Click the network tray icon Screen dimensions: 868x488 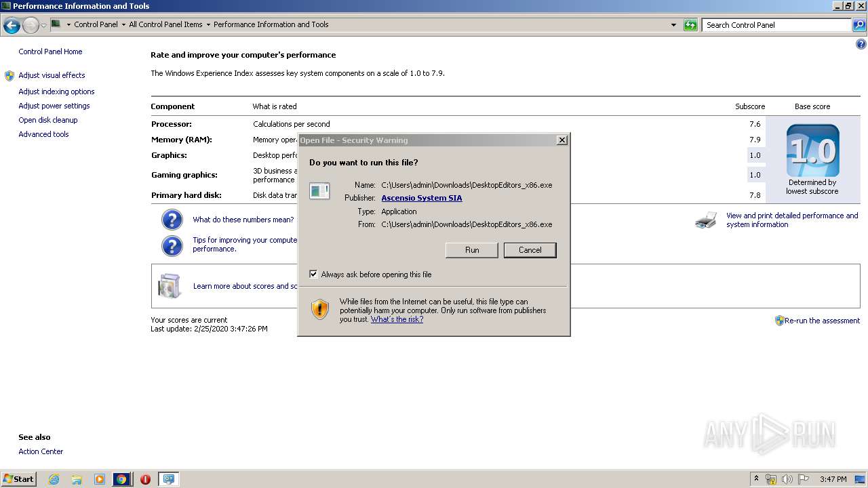coord(771,479)
